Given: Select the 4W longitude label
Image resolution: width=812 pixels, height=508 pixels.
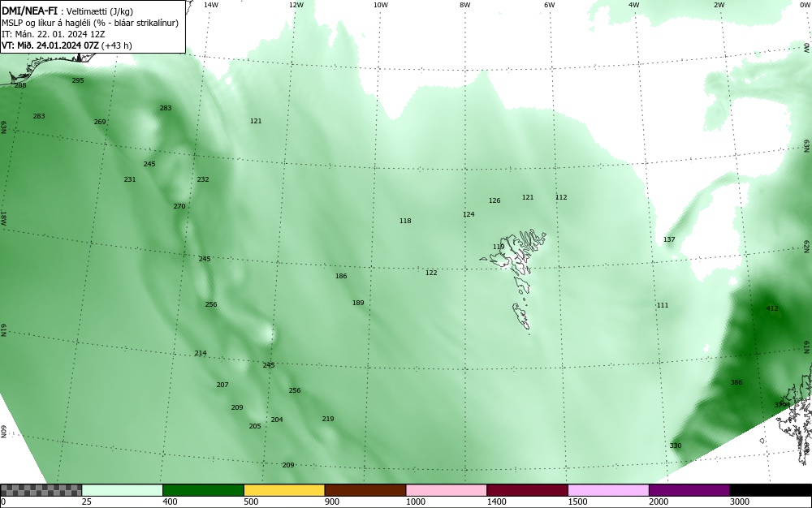Looking at the screenshot, I should 634,5.
